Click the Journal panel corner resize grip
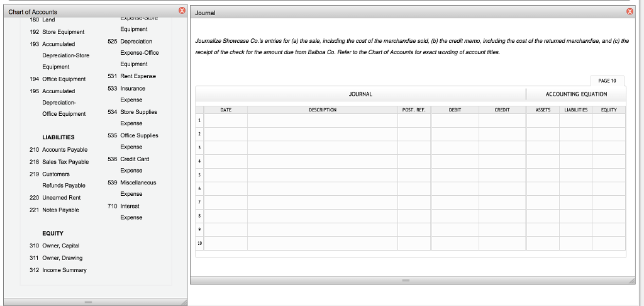This screenshot has width=644, height=306. [x=631, y=280]
